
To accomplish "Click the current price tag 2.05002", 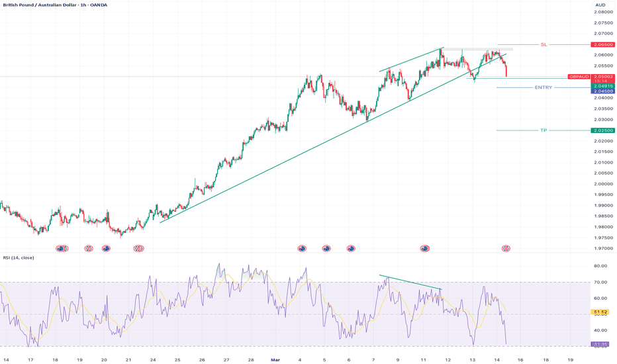I will (603, 77).
